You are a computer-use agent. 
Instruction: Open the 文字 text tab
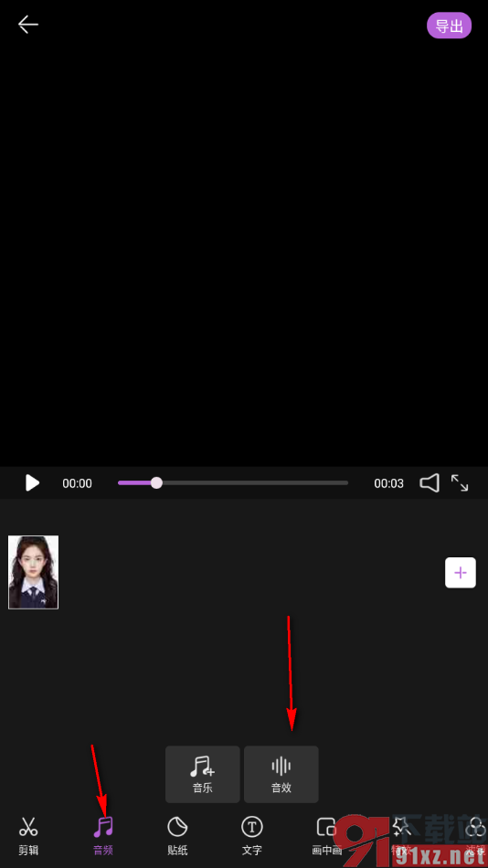(x=252, y=835)
